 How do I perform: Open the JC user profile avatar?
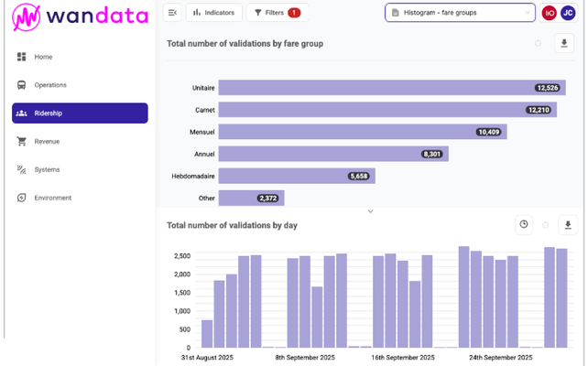(x=568, y=13)
